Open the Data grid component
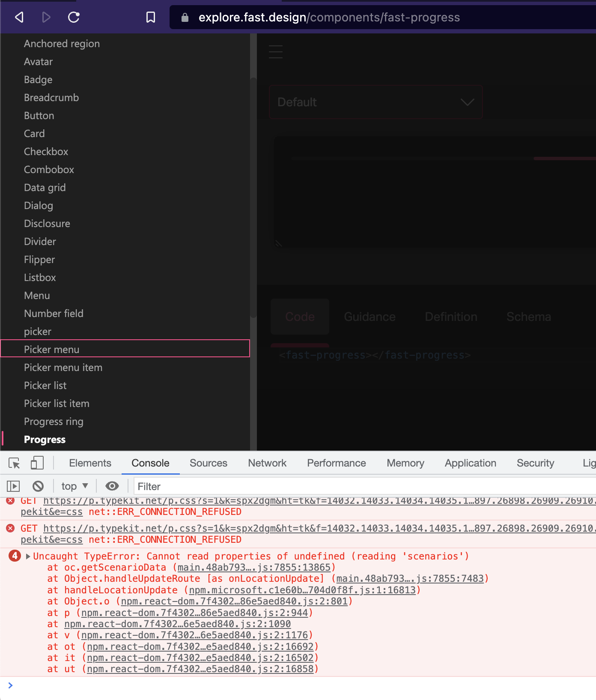Viewport: 596px width, 700px height. tap(45, 188)
